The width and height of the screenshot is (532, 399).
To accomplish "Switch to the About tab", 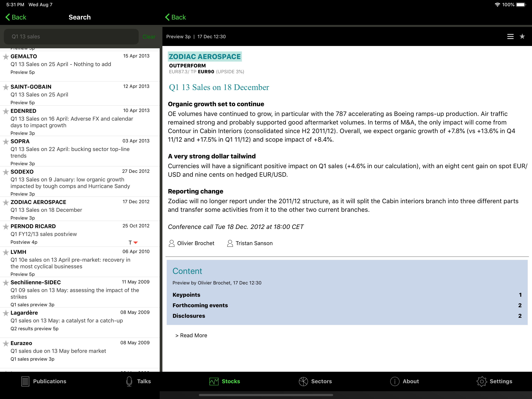I will click(404, 381).
